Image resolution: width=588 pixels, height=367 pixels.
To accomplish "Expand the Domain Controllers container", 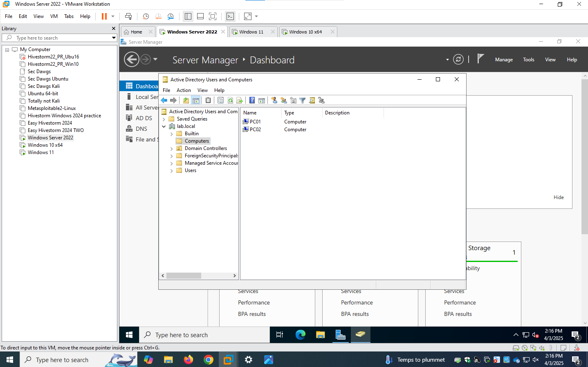I will coord(171,148).
